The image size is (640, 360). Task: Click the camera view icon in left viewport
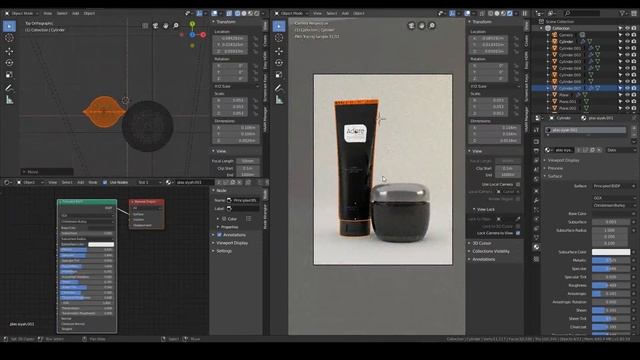coord(156,26)
